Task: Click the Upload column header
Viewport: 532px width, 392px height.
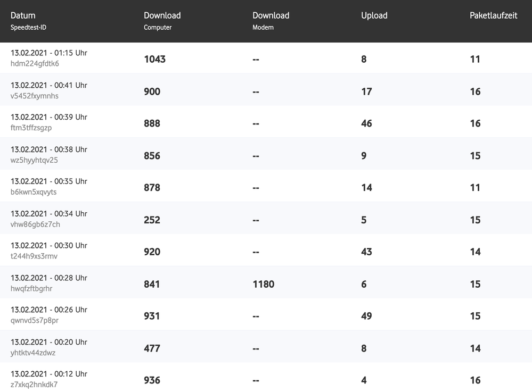Action: (x=374, y=15)
